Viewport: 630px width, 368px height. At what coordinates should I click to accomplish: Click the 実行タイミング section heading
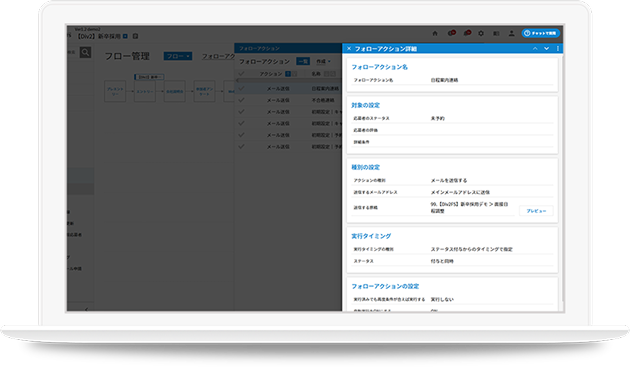tap(371, 236)
